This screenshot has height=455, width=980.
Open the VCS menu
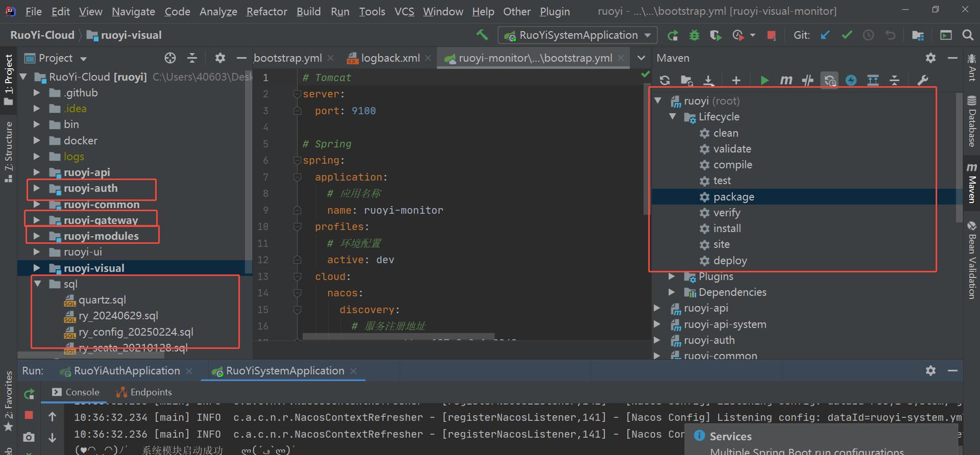coord(404,11)
